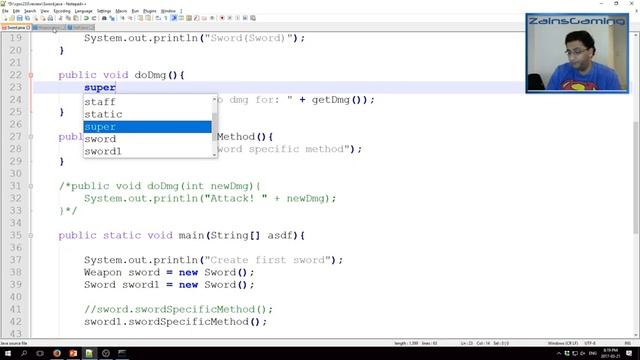Click the Print toolbar icon

pyautogui.click(x=50, y=18)
